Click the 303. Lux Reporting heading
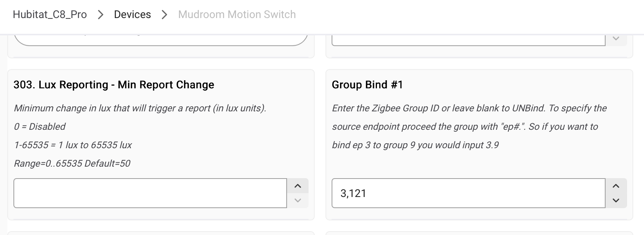 (x=114, y=85)
